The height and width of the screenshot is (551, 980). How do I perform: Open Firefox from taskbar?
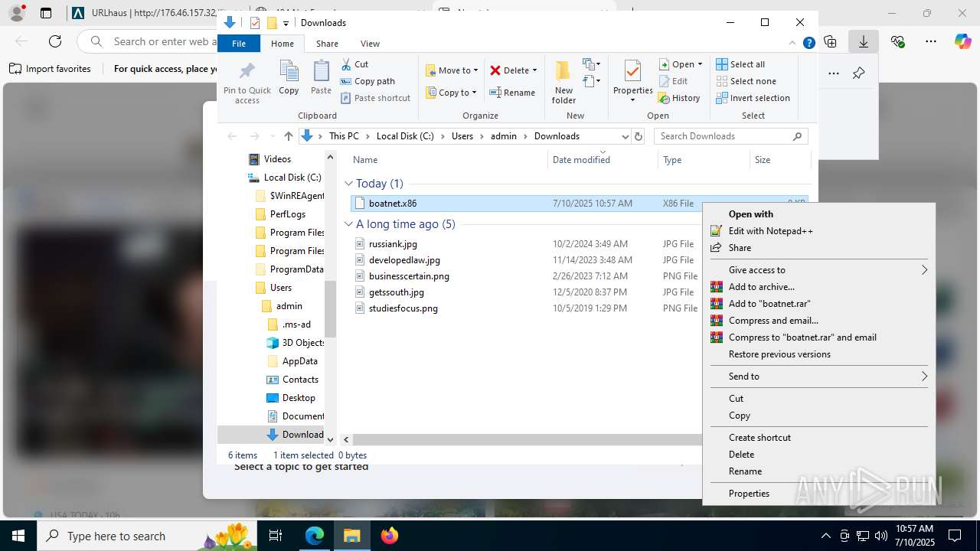[390, 536]
